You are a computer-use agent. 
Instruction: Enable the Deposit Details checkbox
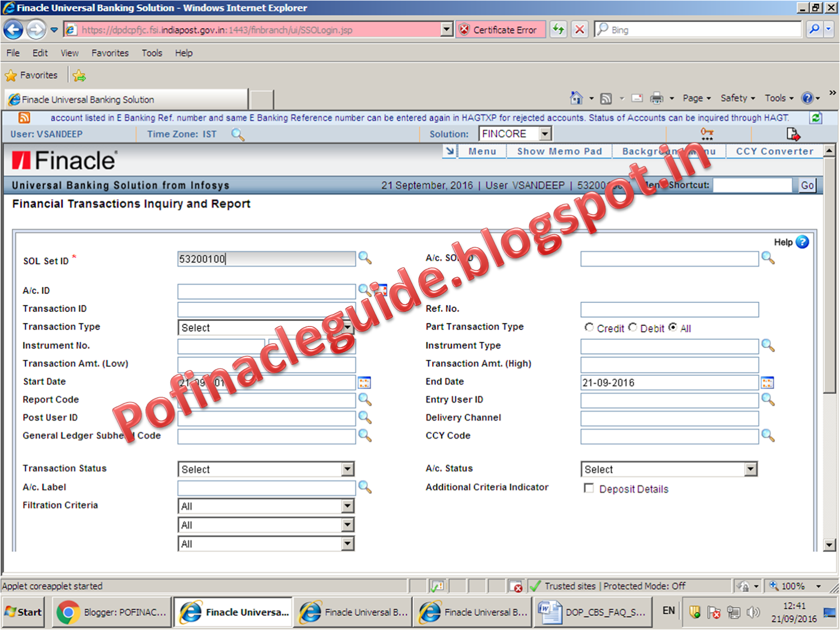pyautogui.click(x=589, y=488)
